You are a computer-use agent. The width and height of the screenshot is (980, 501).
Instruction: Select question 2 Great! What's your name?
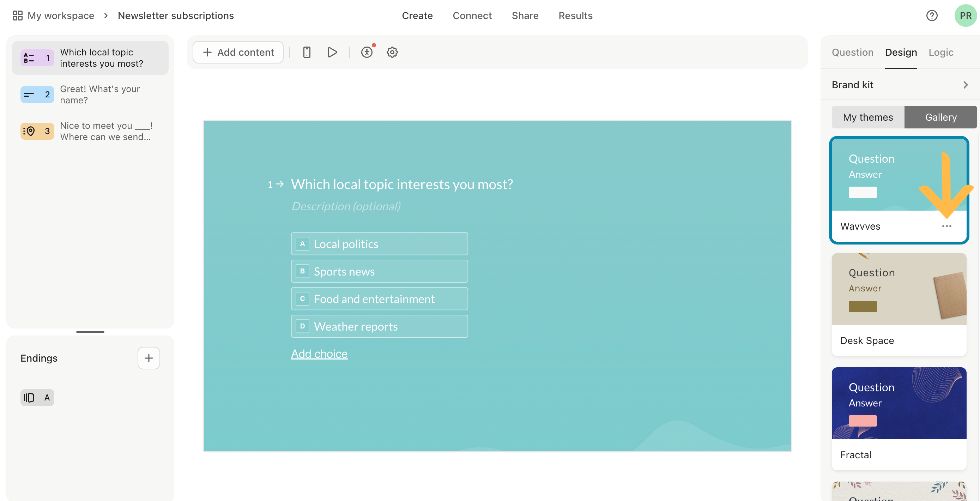(90, 94)
